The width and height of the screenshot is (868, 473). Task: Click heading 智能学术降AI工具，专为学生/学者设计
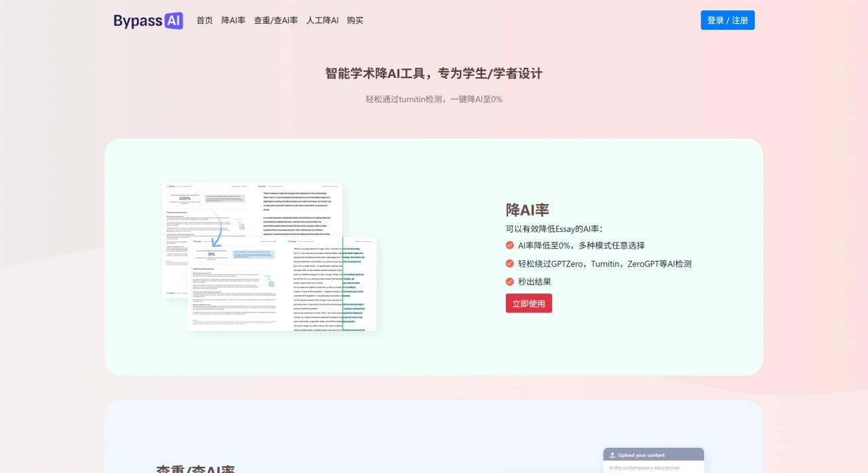tap(434, 73)
